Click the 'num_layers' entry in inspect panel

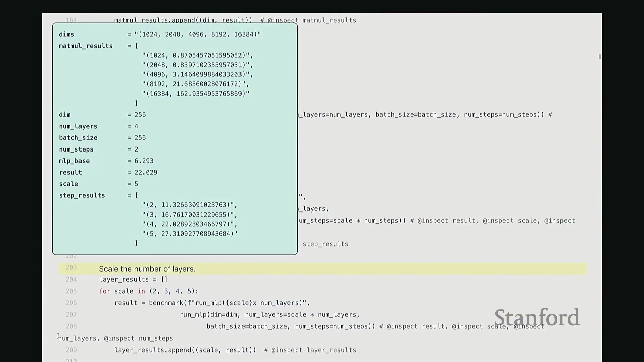point(78,126)
